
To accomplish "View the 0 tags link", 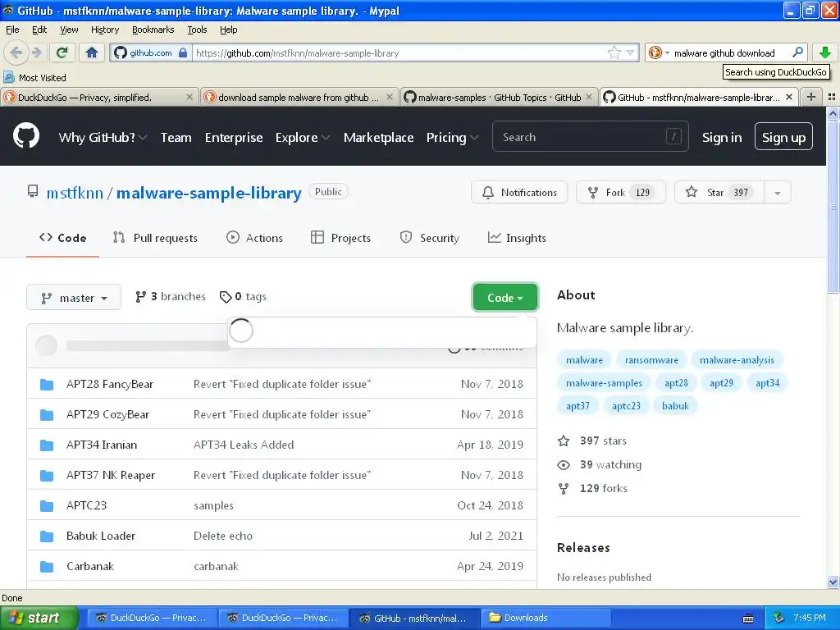I will coord(243,297).
